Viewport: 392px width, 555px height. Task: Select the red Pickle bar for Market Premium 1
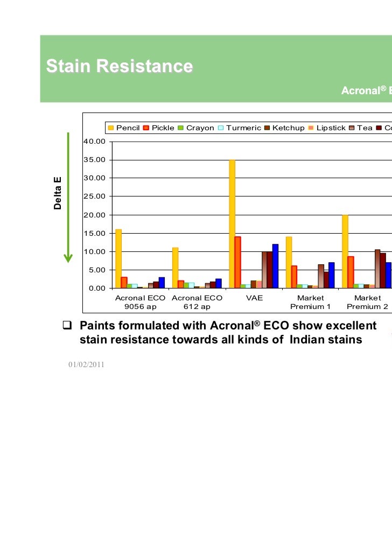[294, 277]
